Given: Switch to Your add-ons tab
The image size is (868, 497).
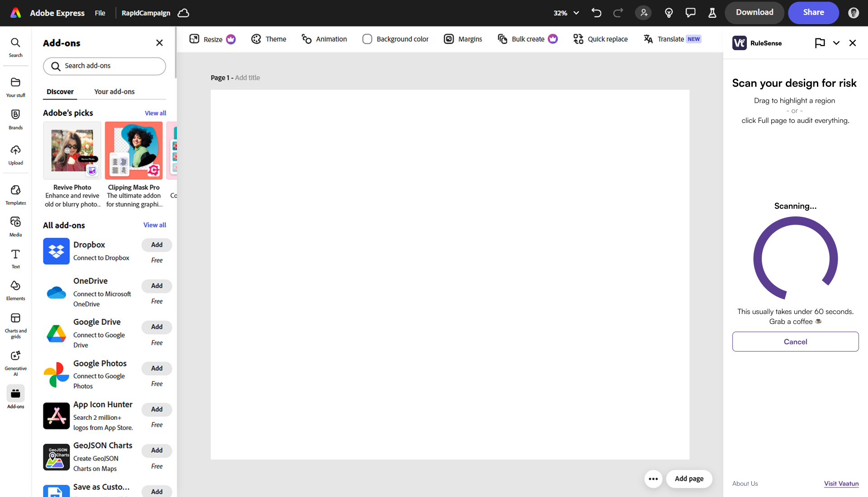Looking at the screenshot, I should (x=114, y=92).
